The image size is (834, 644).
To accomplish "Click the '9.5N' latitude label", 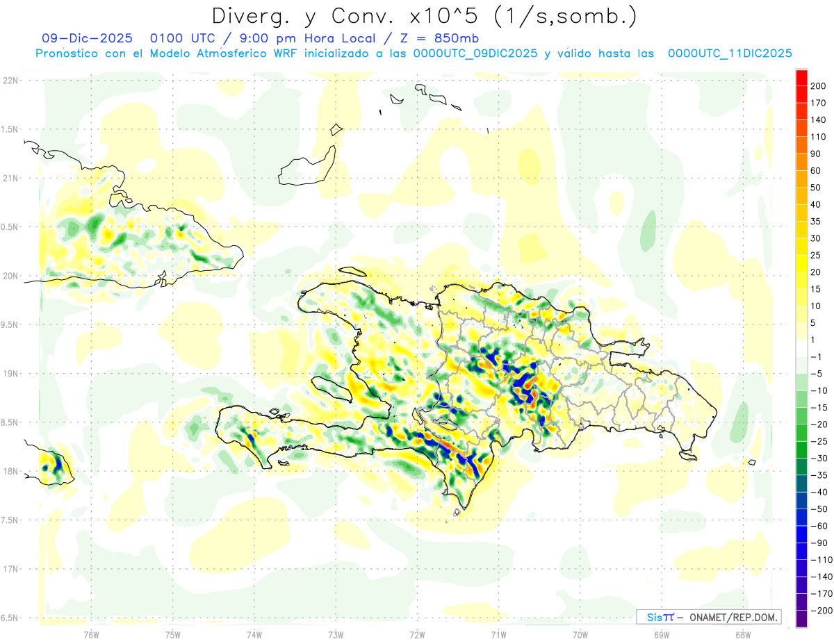I will coord(10,324).
